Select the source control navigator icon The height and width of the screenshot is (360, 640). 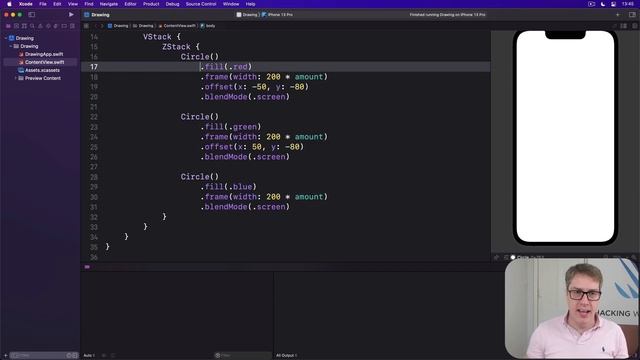pyautogui.click(x=16, y=26)
